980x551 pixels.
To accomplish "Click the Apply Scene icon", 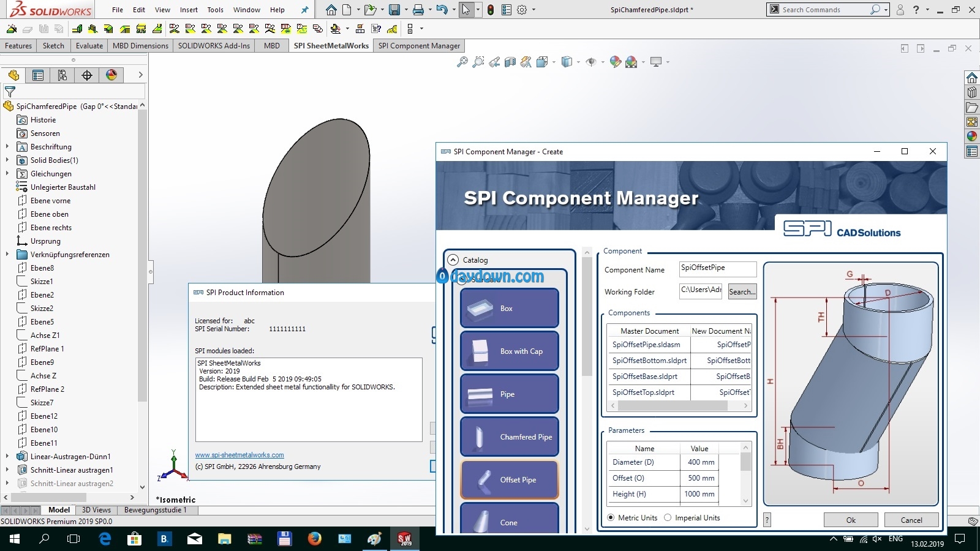I will point(631,62).
